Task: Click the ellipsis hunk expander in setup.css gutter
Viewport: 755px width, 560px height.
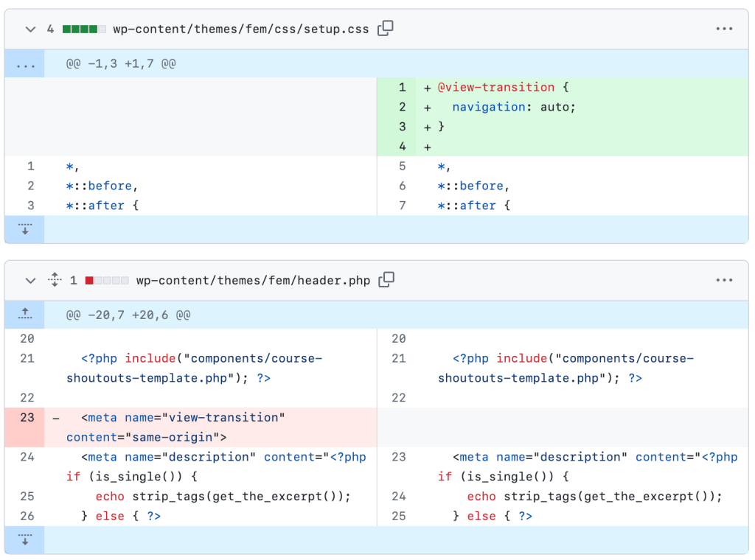Action: click(24, 63)
